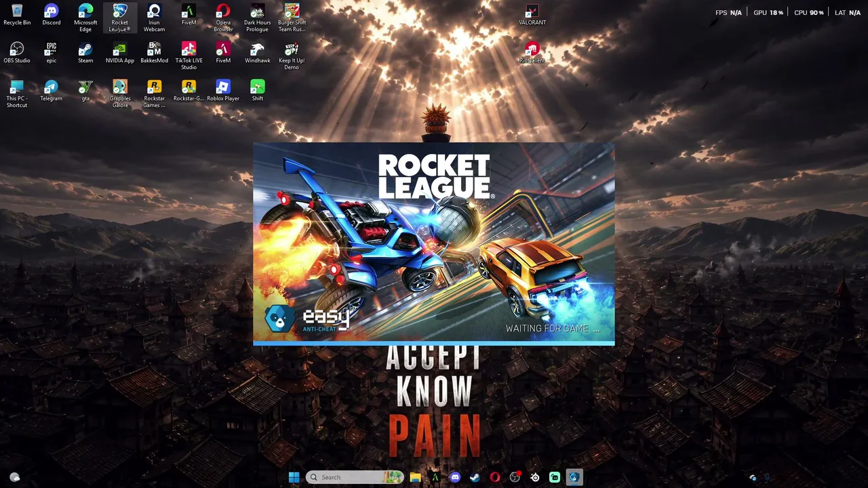The height and width of the screenshot is (488, 868).
Task: Click the active Easy Anti-Cheat taskbar icon
Action: [574, 477]
